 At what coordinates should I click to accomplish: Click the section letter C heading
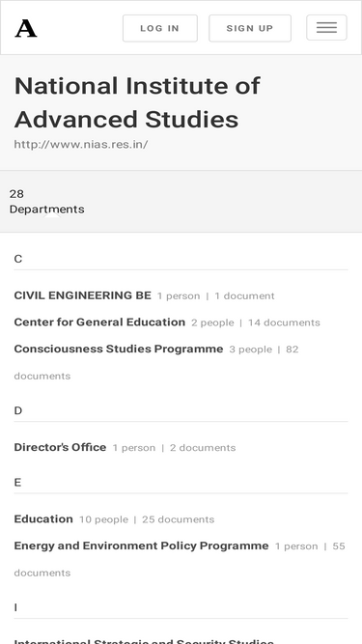click(18, 259)
